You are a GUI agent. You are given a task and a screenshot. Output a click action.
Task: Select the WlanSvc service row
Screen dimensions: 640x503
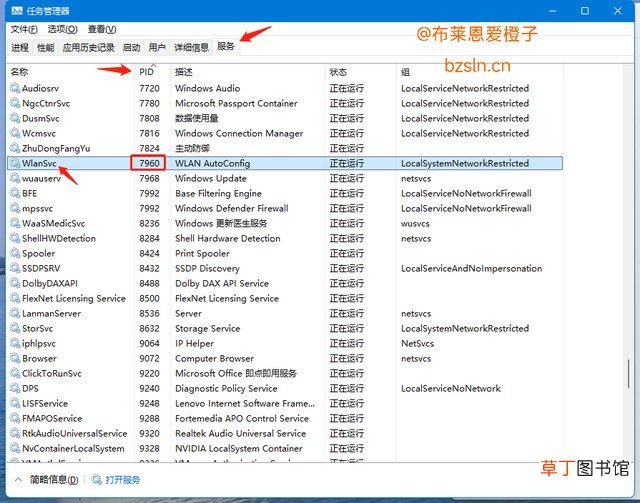(x=285, y=163)
